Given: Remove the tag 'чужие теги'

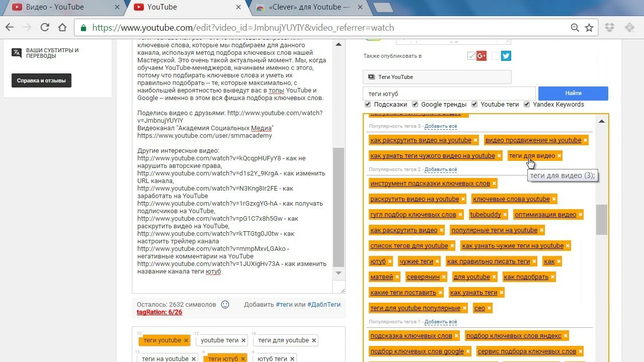Looking at the screenshot, I should point(437,261).
